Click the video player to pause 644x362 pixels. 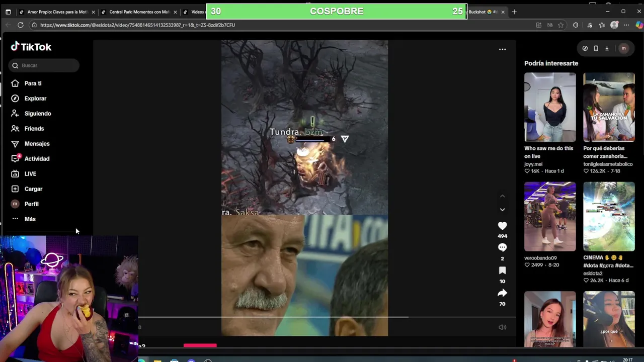(304, 188)
